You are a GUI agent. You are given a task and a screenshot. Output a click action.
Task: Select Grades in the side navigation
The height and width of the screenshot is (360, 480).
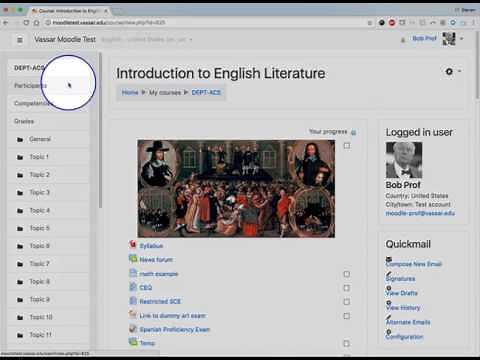coord(49,121)
